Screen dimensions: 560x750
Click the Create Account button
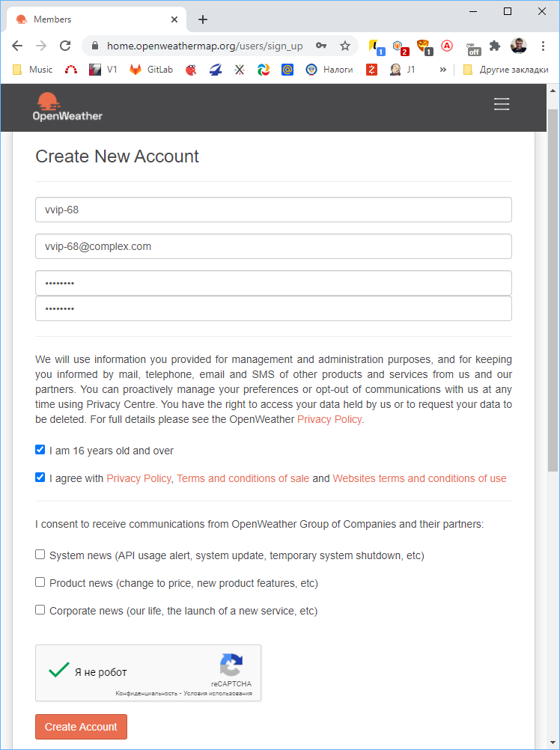click(x=82, y=727)
